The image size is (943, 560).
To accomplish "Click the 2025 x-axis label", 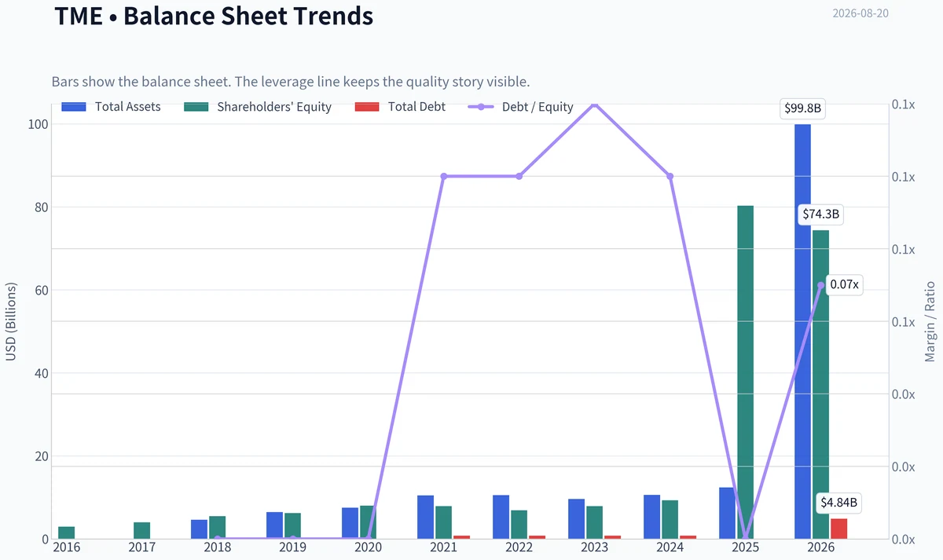I will pos(746,547).
